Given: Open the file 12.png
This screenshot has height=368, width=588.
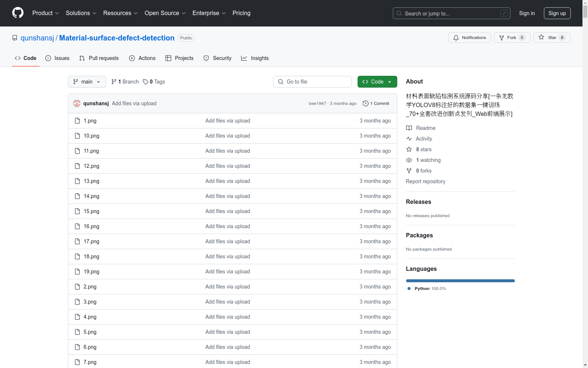Looking at the screenshot, I should (92, 166).
